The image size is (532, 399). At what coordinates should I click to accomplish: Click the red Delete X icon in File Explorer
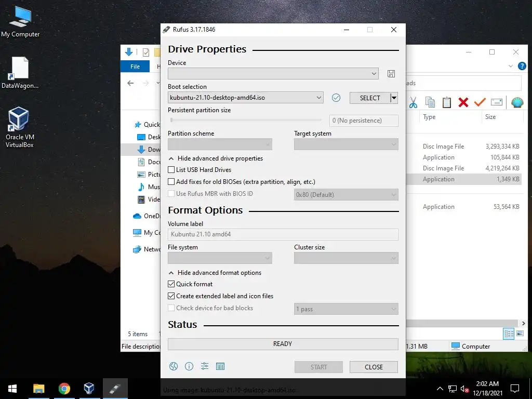coord(463,102)
